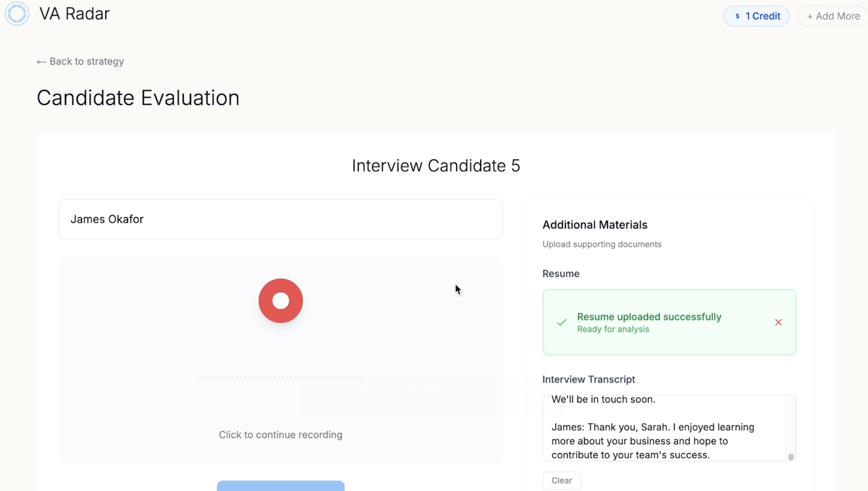868x491 pixels.
Task: Click the Candidate Evaluation page title
Action: [138, 98]
